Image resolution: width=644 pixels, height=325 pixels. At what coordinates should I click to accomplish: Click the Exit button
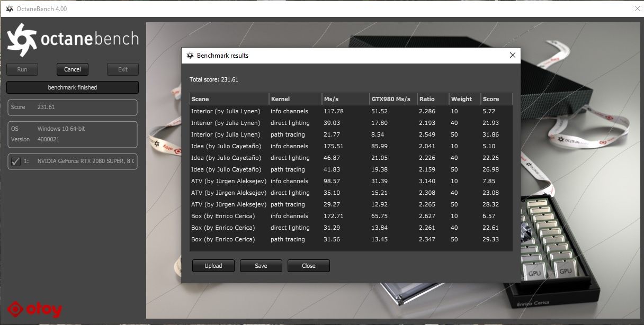point(123,69)
